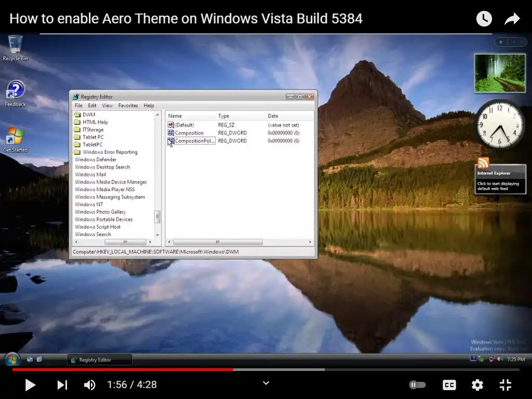Click the 7:25 PM taskbar clock

click(516, 360)
